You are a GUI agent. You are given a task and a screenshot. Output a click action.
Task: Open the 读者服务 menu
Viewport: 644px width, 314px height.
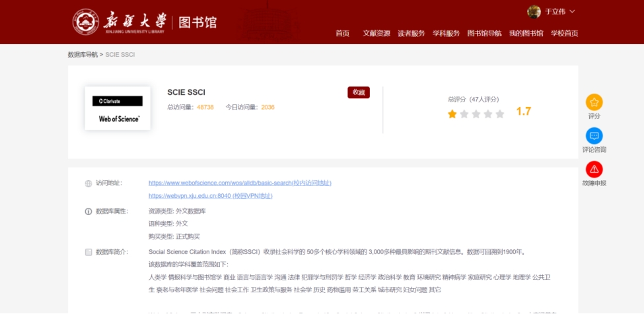pyautogui.click(x=411, y=34)
